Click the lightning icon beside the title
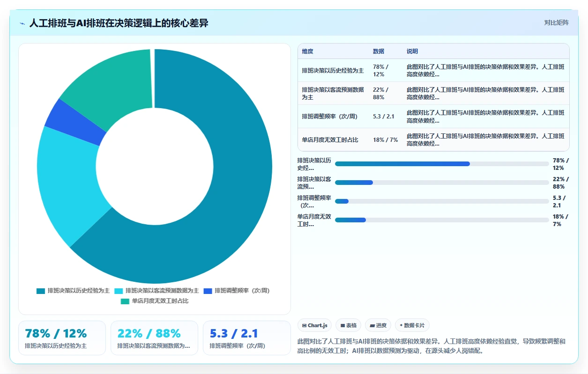Viewport: 588px width, 374px height. click(x=22, y=23)
